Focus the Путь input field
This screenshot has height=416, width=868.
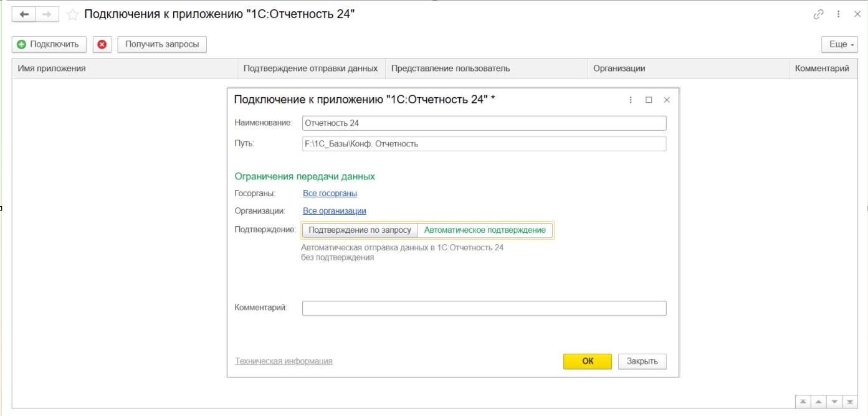point(484,144)
